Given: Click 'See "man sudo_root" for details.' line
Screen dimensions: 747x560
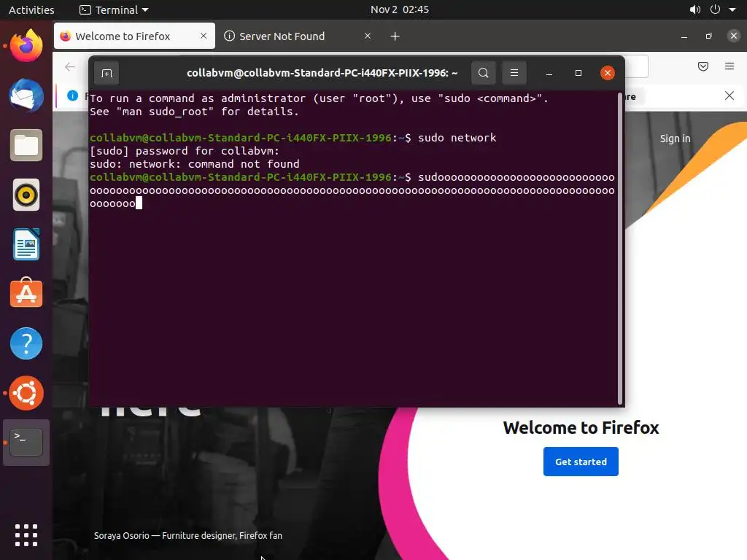Looking at the screenshot, I should 194,112.
